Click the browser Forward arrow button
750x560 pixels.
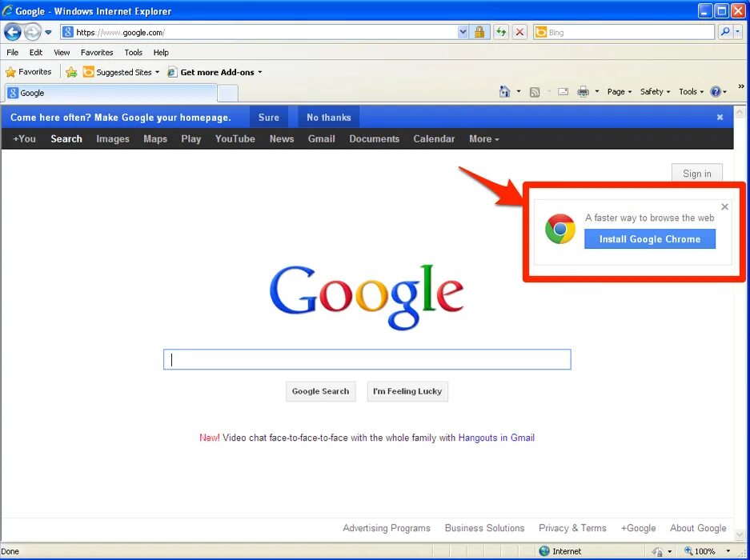(33, 33)
